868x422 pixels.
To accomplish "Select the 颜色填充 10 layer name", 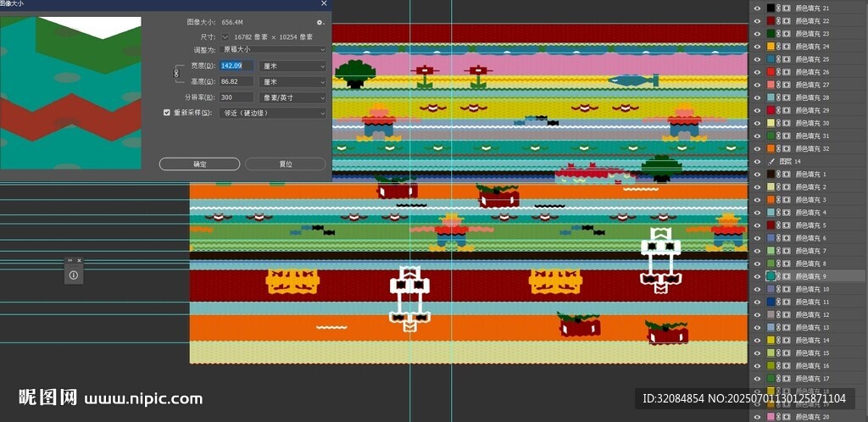I will (x=812, y=289).
